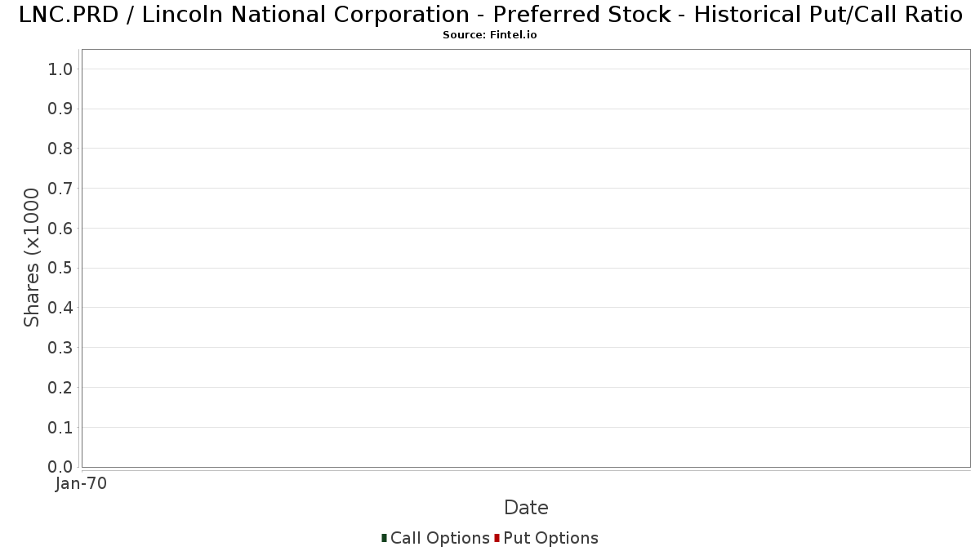Click the red Put Options legend swatch
980x551 pixels.
(497, 538)
